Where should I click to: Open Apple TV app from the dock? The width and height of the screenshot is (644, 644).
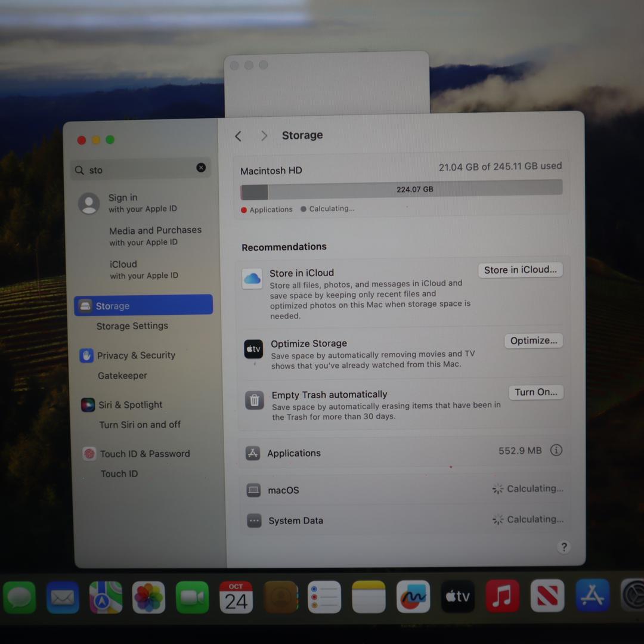coord(457,596)
